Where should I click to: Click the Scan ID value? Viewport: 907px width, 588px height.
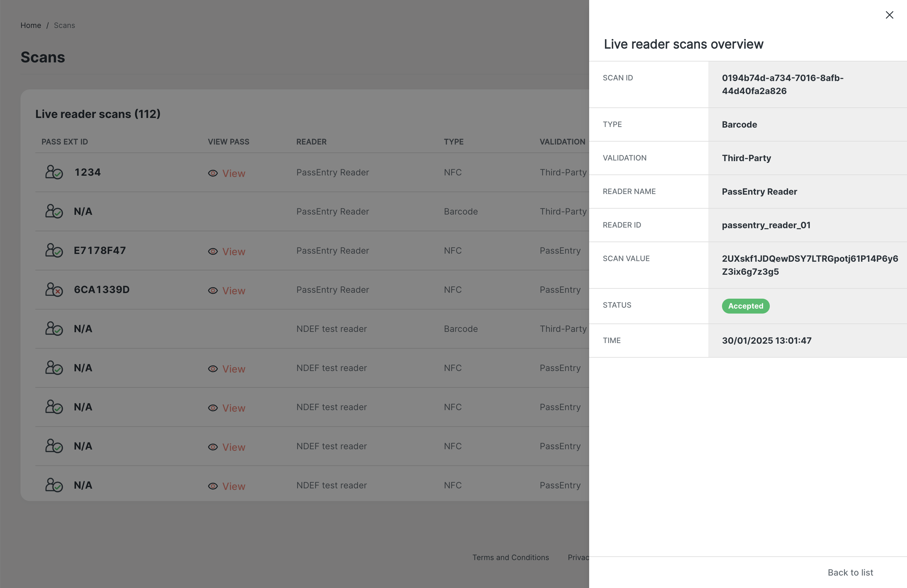[782, 84]
